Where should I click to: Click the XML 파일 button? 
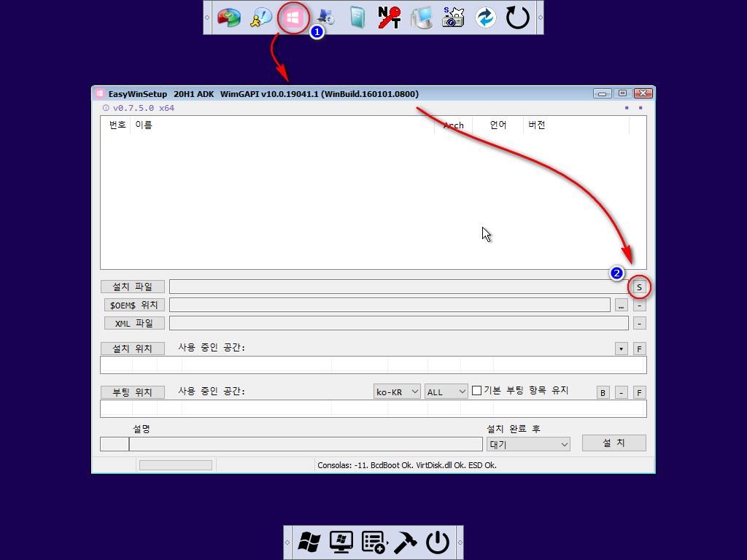[x=134, y=323]
